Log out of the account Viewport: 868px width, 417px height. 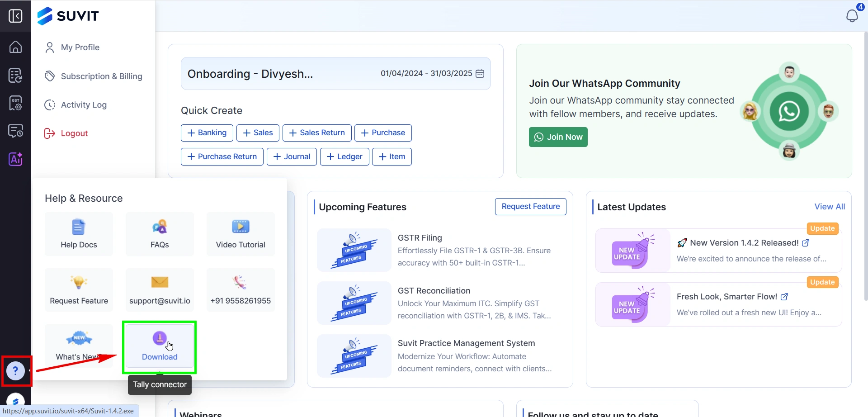pos(66,133)
